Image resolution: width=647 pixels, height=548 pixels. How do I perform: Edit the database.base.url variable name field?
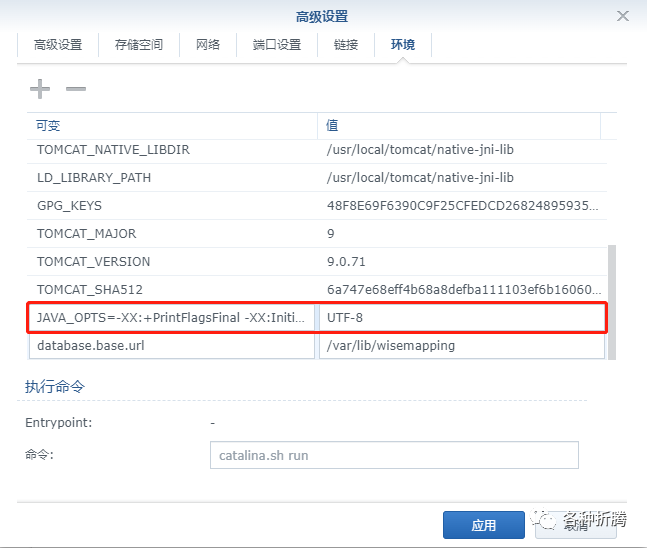pos(172,346)
